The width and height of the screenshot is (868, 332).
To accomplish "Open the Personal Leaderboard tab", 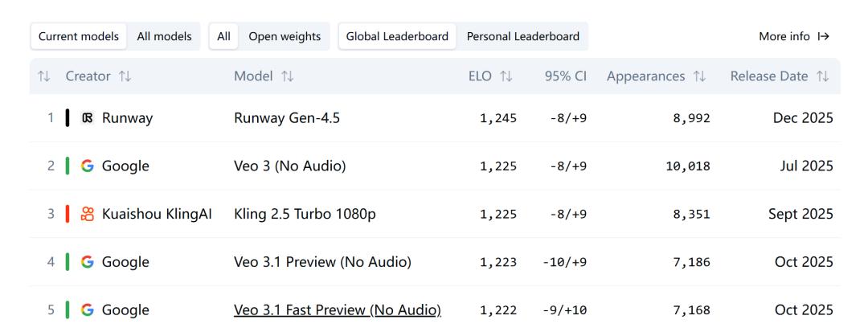I will pyautogui.click(x=522, y=36).
